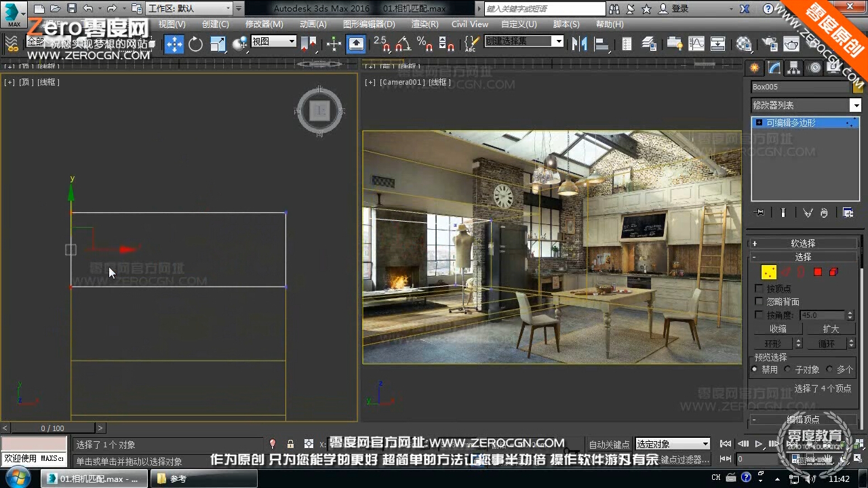
Task: Toggle the percent snap button
Action: (x=425, y=44)
